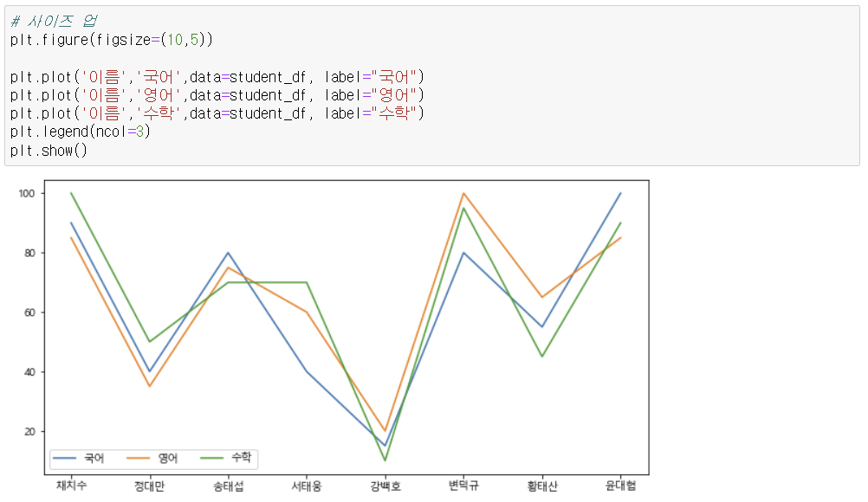Click the plt.plot line with label="수학"

pyautogui.click(x=217, y=113)
